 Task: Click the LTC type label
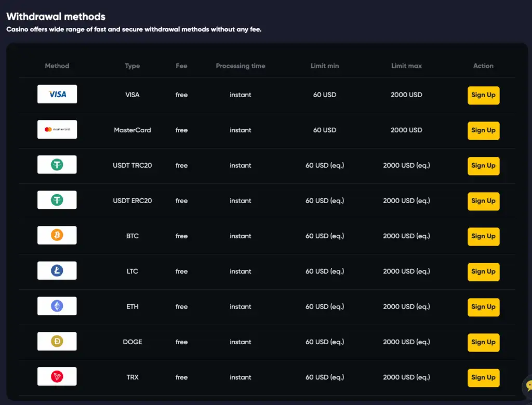(x=132, y=271)
